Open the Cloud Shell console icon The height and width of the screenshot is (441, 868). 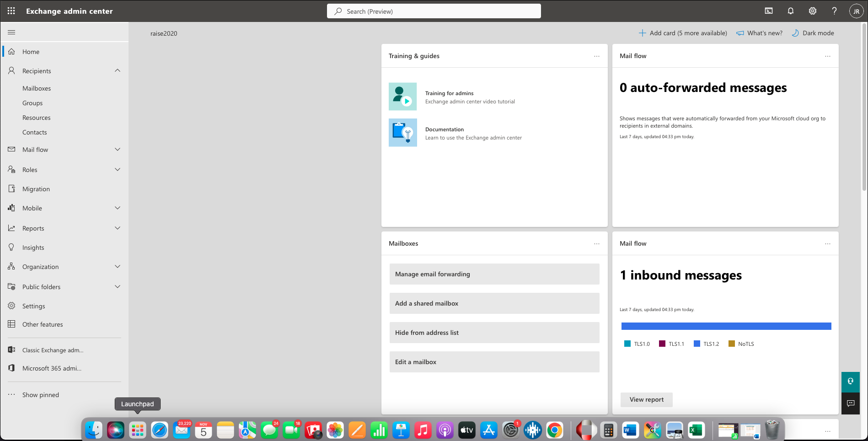click(x=769, y=11)
